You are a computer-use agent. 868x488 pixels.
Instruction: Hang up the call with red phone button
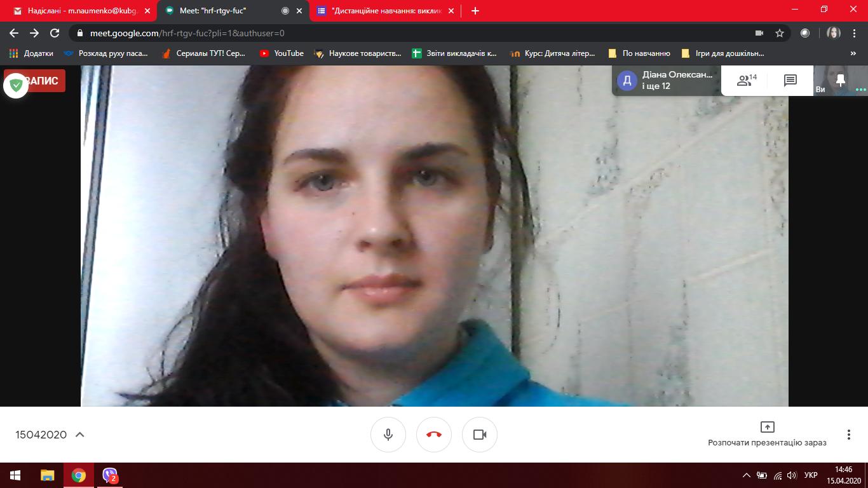coord(434,435)
